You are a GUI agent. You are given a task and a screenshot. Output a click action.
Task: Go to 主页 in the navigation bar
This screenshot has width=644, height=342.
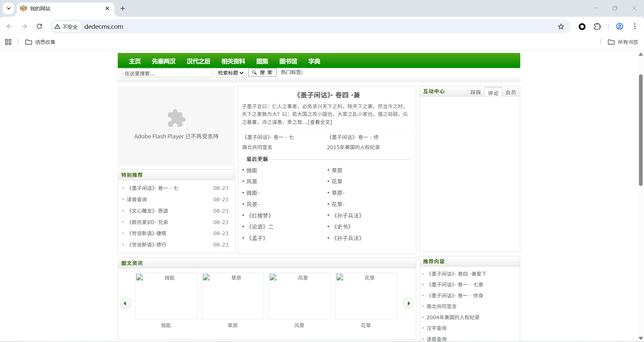pyautogui.click(x=135, y=61)
